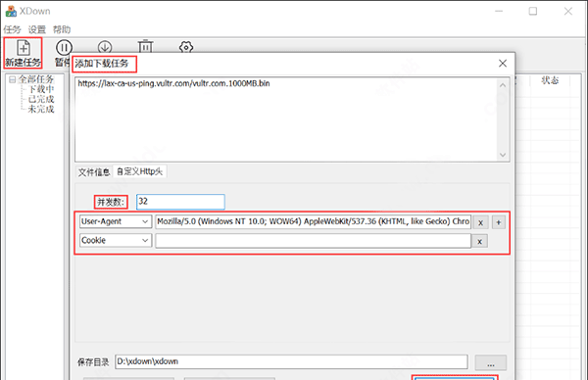Screen dimensions: 588x380
Task: Open settings via the gear toolbar icon
Action: pyautogui.click(x=186, y=47)
